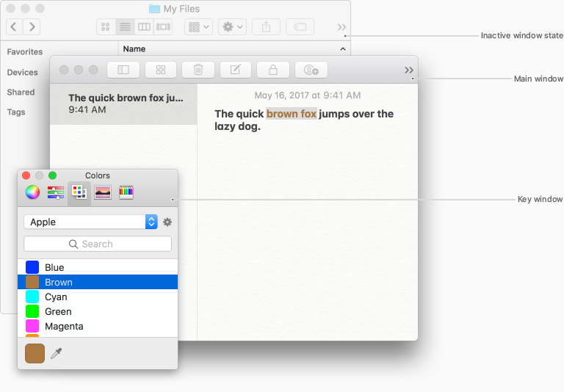Click current brown color well

[x=35, y=353]
